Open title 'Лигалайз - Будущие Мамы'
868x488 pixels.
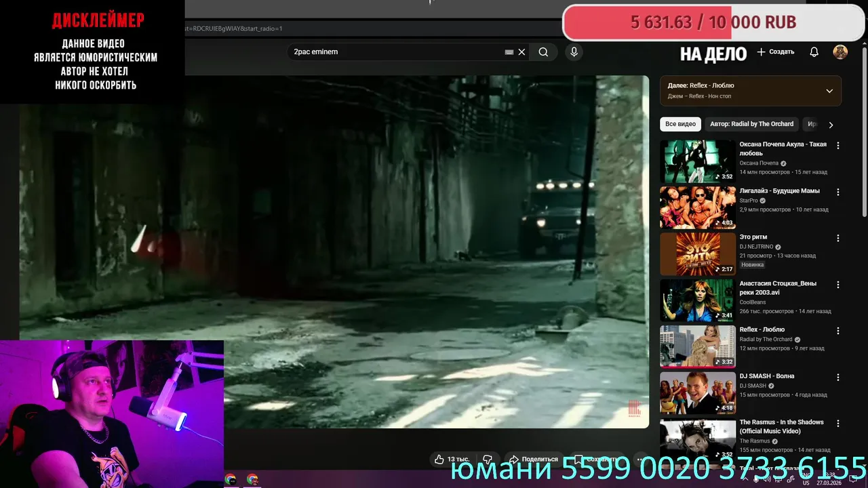click(780, 191)
